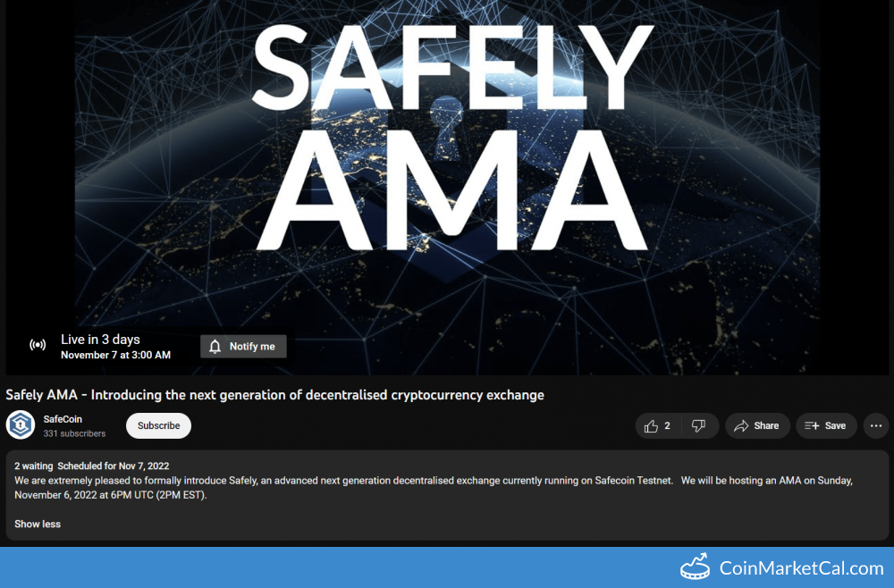This screenshot has height=588, width=894.
Task: Click the live broadcast signal icon
Action: pos(38,345)
